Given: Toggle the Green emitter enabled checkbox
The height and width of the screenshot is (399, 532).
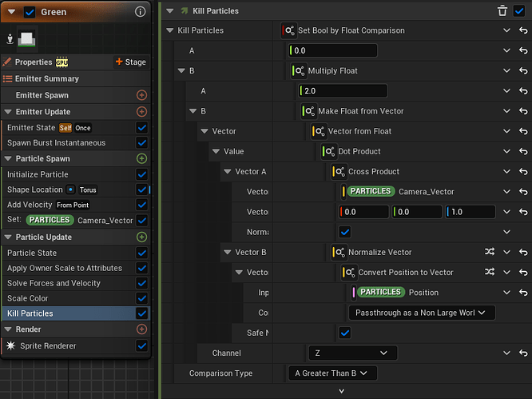Looking at the screenshot, I should point(30,12).
